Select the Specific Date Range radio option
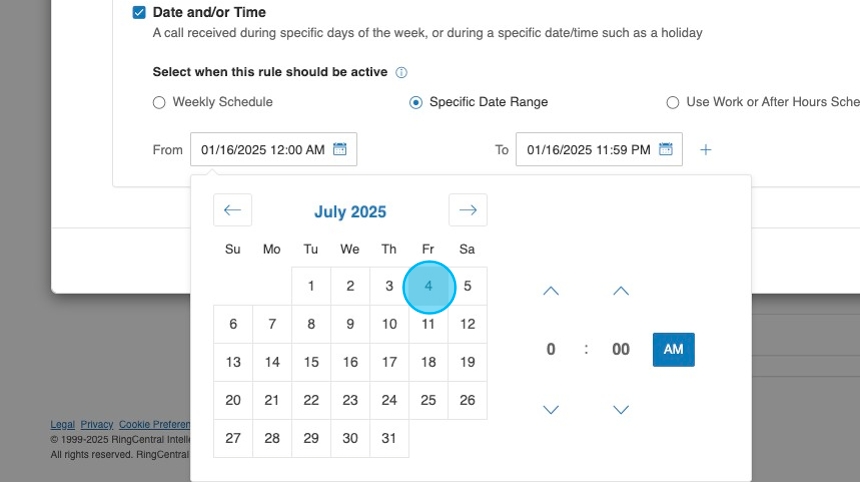The height and width of the screenshot is (482, 860). [416, 102]
